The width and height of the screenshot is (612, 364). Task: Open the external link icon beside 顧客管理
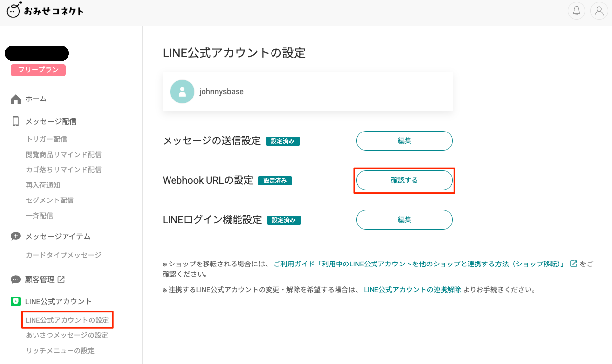click(61, 280)
